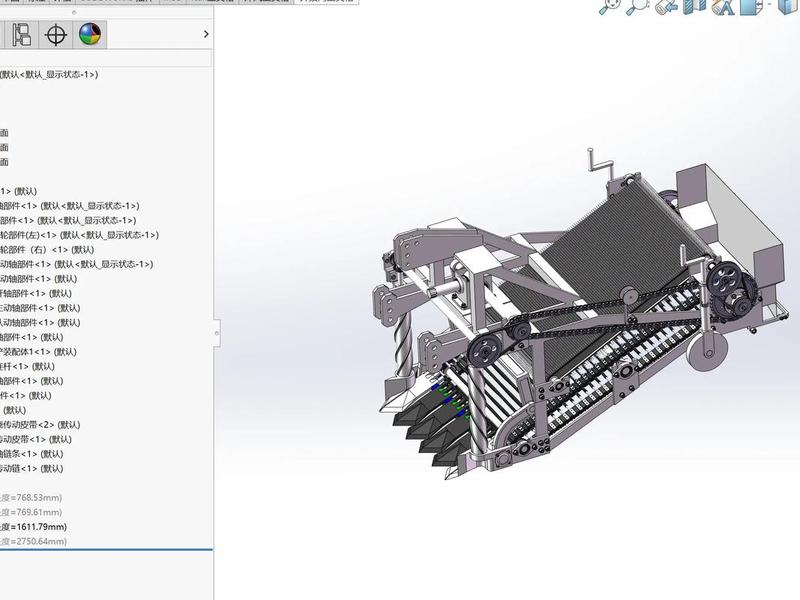Click the 768.53mm length entry

tap(31, 498)
